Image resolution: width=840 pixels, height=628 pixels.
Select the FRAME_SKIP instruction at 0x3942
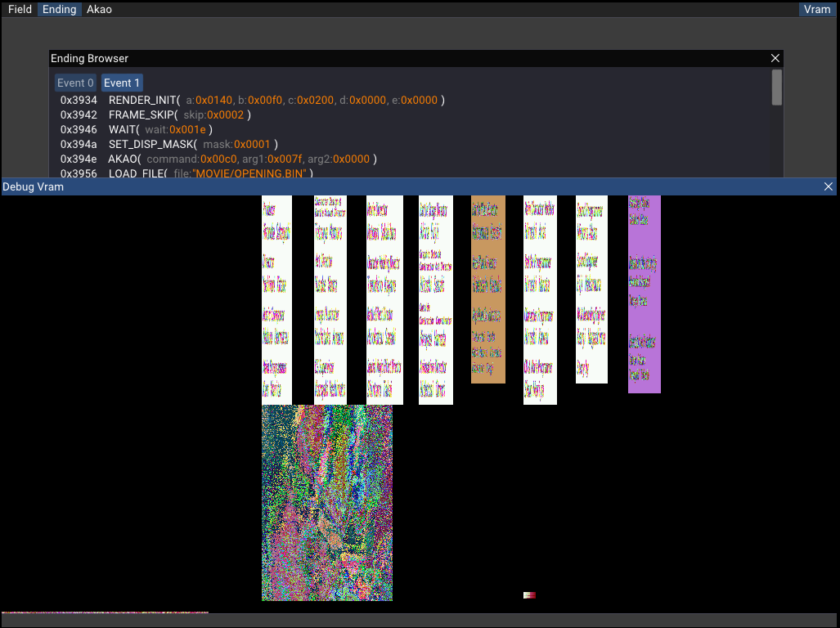tap(142, 115)
